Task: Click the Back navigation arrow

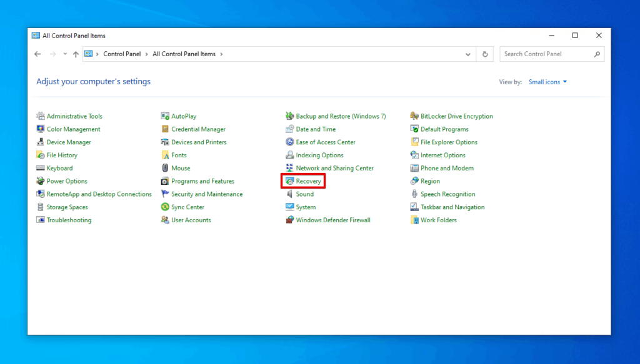Action: (x=37, y=54)
